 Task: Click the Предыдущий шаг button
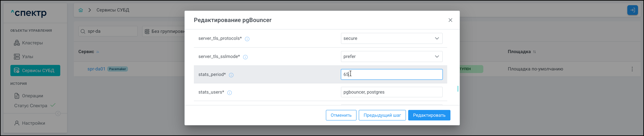click(x=382, y=115)
